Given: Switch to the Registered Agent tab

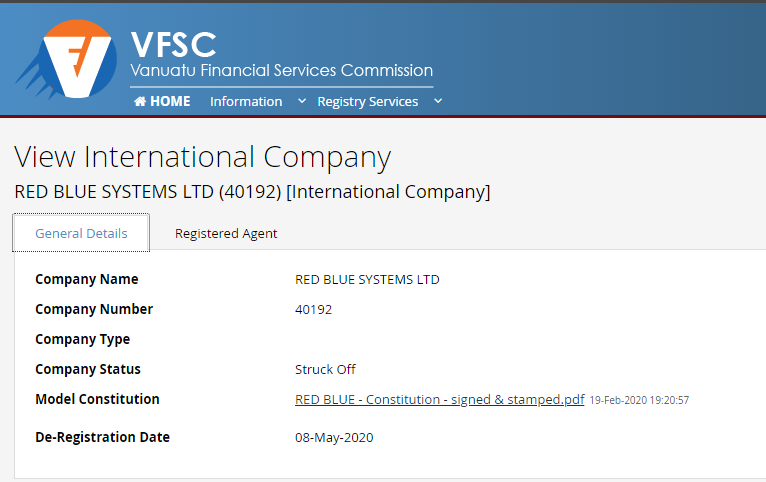Looking at the screenshot, I should (226, 233).
